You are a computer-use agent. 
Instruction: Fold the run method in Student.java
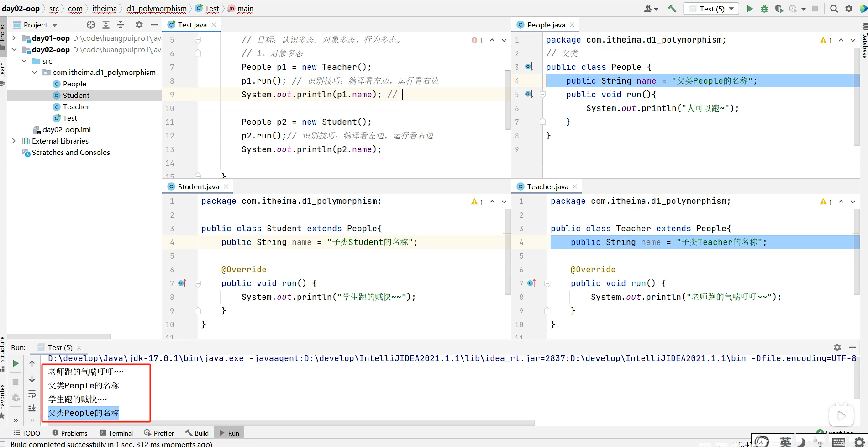(198, 283)
